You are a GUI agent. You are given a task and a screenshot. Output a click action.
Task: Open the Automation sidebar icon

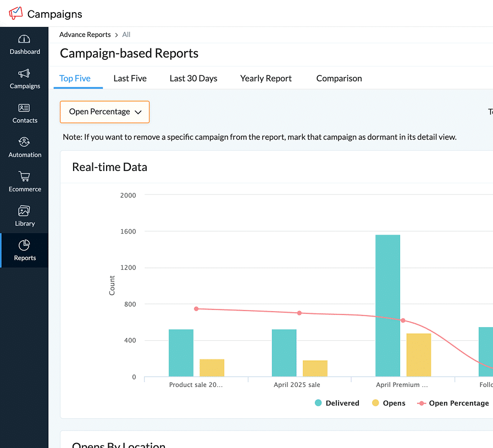click(x=24, y=142)
